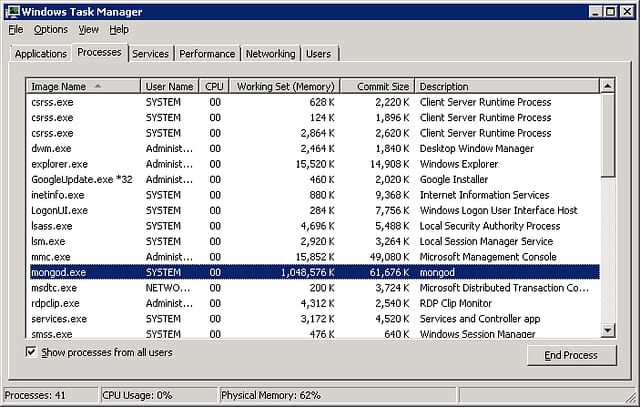Switch to the Performance tab
Image resolution: width=640 pixels, height=407 pixels.
pyautogui.click(x=207, y=54)
